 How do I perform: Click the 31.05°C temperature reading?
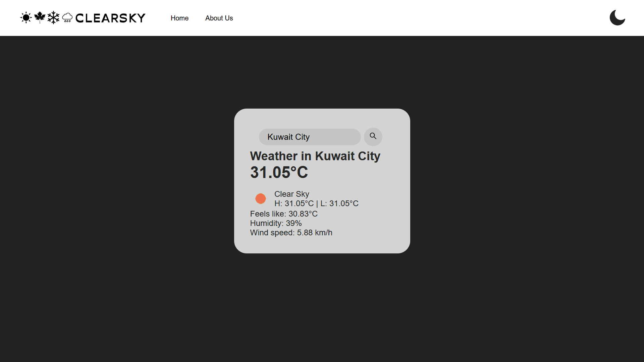click(x=279, y=173)
